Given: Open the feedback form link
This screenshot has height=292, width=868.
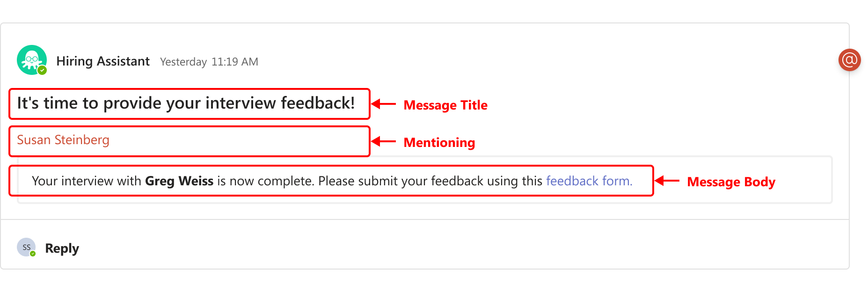Looking at the screenshot, I should [x=589, y=181].
